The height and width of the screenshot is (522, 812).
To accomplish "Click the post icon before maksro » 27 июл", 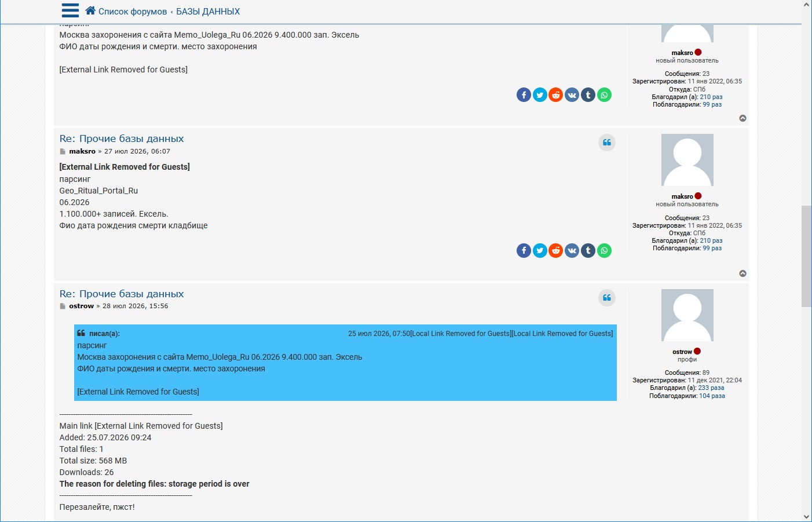I will pyautogui.click(x=63, y=152).
